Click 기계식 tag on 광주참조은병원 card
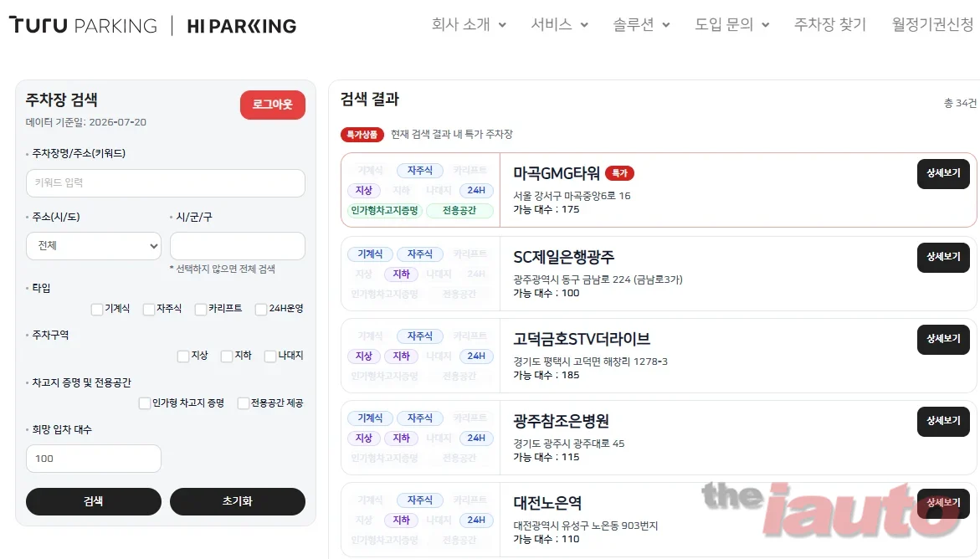This screenshot has width=980, height=559. point(370,418)
